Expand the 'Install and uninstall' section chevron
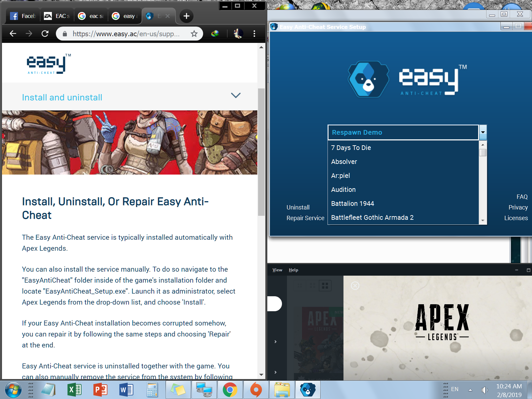 [x=236, y=95]
